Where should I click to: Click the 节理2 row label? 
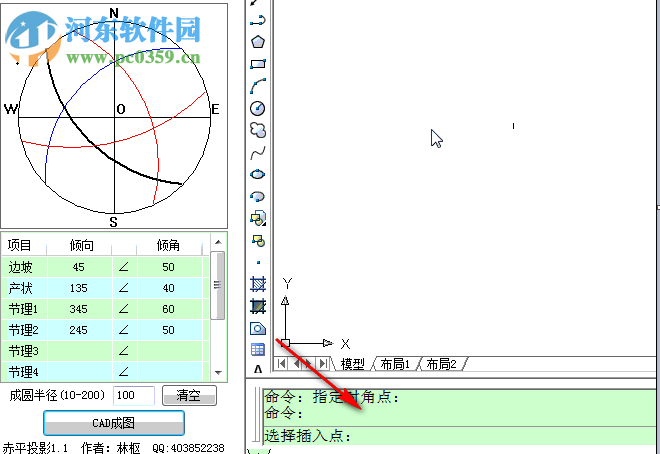click(x=24, y=330)
